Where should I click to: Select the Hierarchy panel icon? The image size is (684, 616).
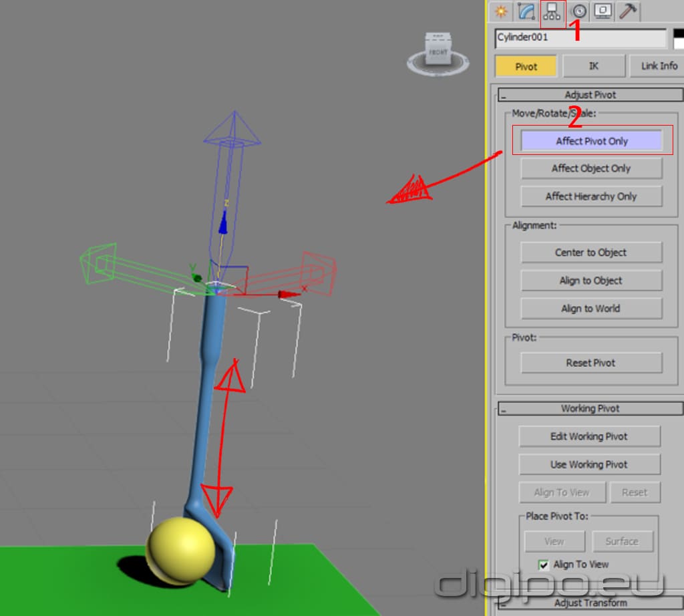(552, 11)
